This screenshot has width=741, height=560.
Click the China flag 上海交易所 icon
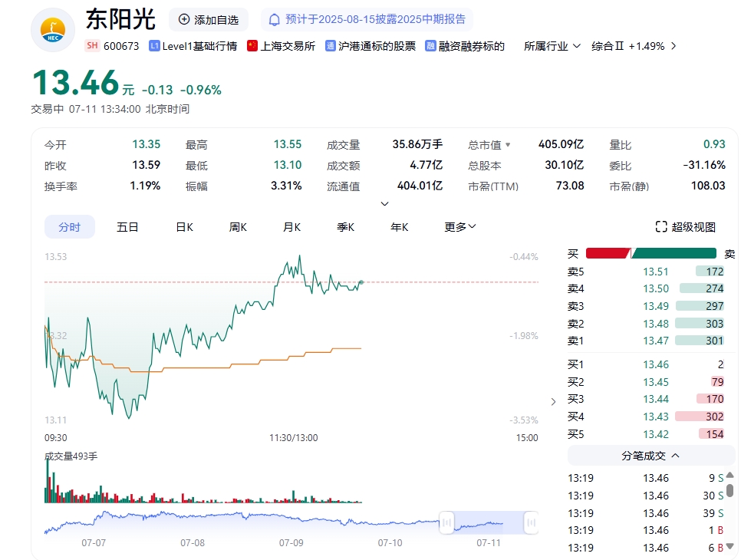252,46
